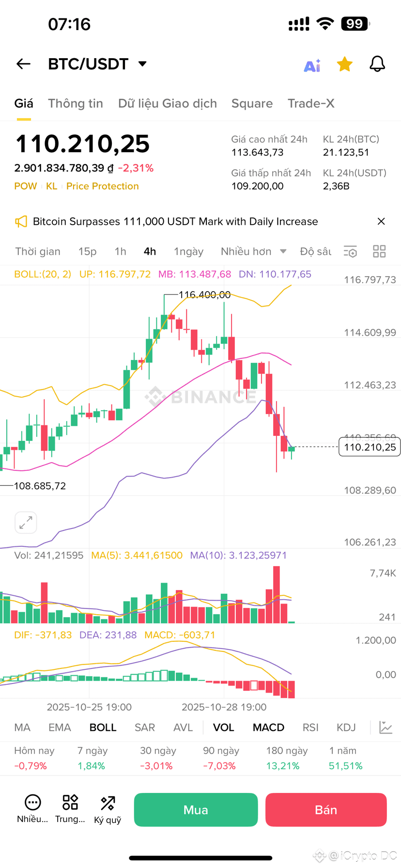Image resolution: width=401 pixels, height=868 pixels.
Task: Switch to the Thông tin tab
Action: pos(76,103)
